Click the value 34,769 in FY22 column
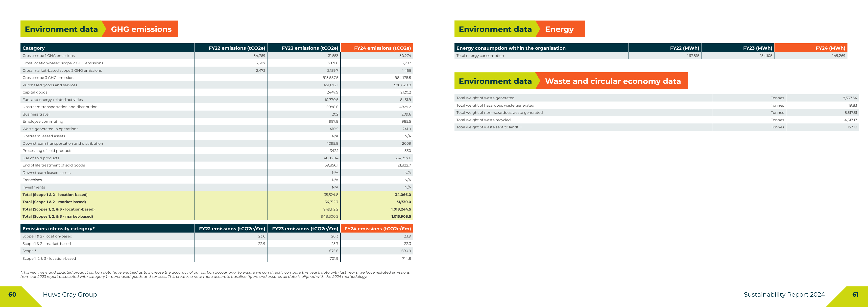 259,56
